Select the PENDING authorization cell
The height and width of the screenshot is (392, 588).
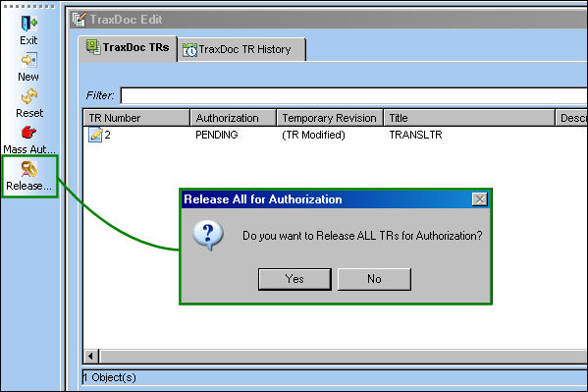tap(217, 135)
